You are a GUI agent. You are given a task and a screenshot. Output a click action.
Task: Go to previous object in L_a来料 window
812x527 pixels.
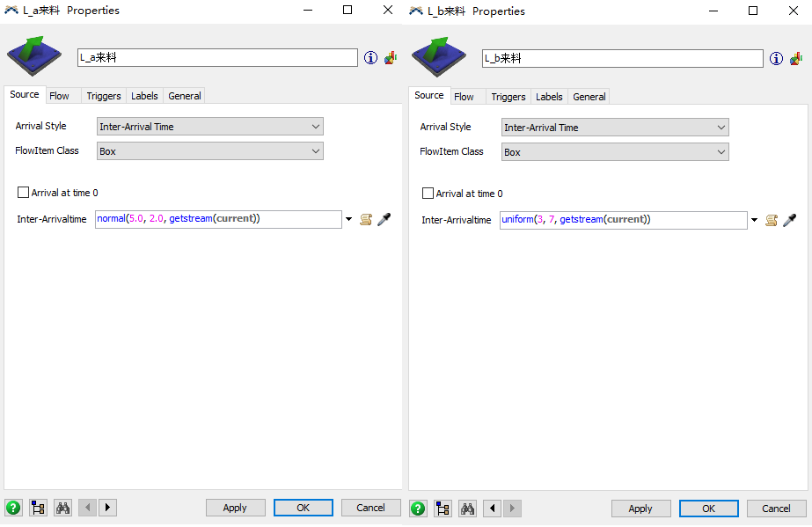point(87,508)
